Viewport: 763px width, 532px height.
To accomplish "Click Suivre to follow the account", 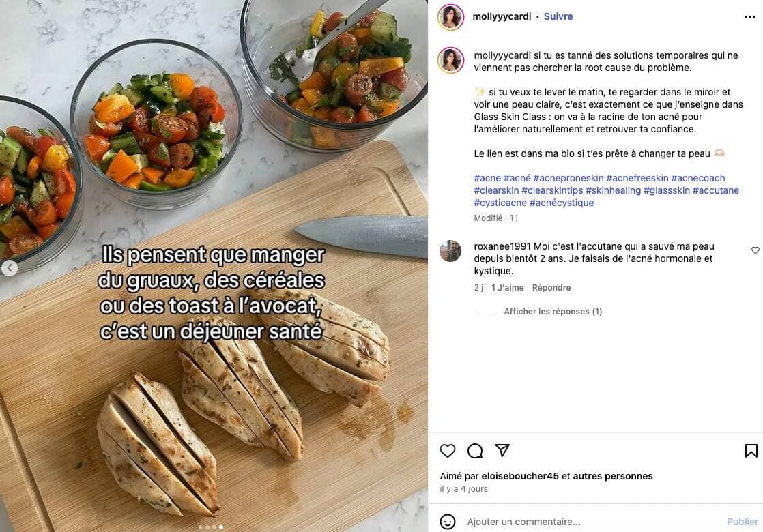I will (558, 16).
